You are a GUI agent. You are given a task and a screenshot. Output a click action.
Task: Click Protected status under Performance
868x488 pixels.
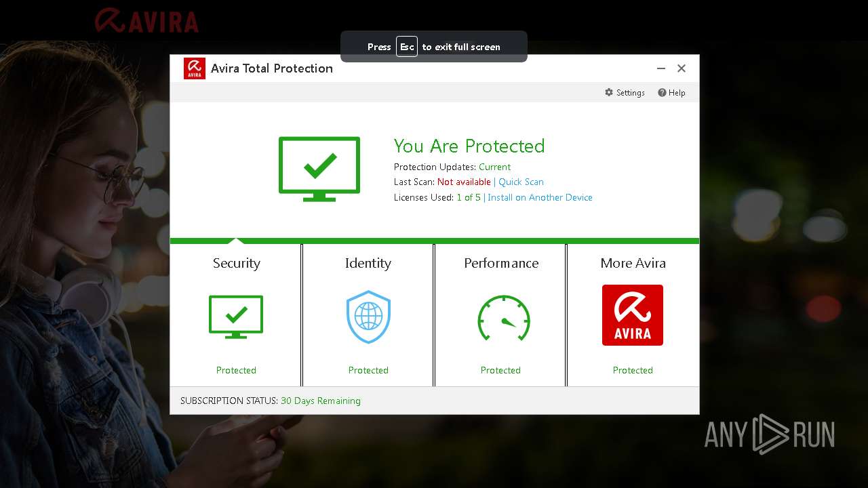click(500, 370)
